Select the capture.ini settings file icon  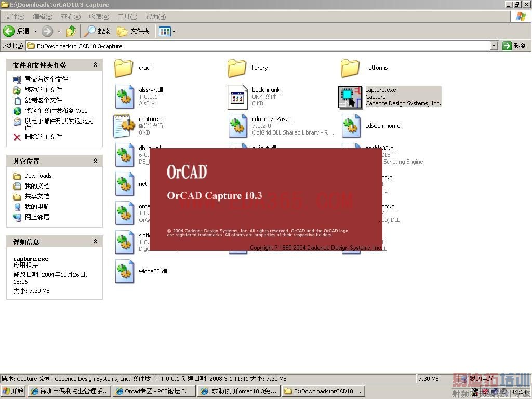click(x=124, y=126)
